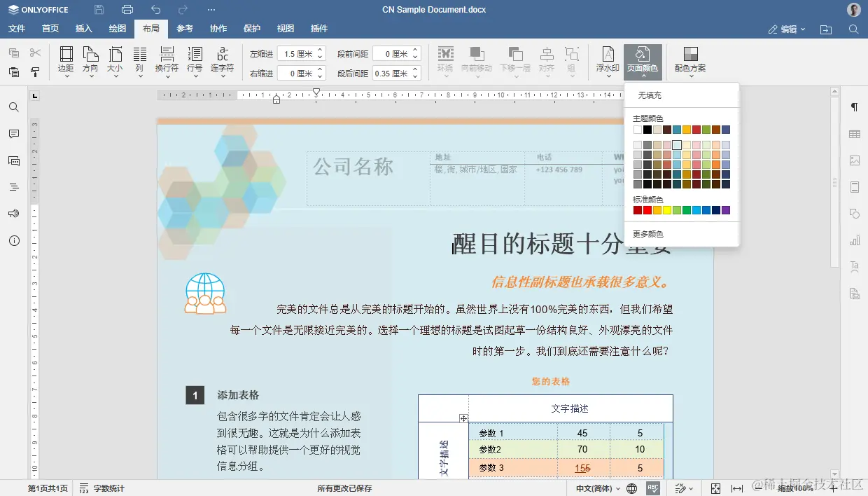Viewport: 868px width, 496px height.
Task: Open the 方向 page orientation tool
Action: pos(91,60)
